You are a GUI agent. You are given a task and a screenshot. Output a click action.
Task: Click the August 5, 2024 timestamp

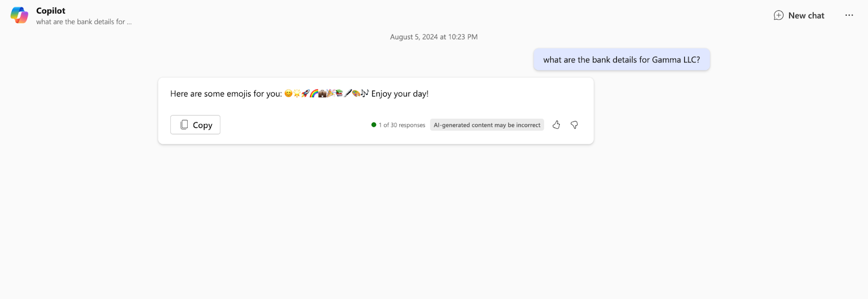point(434,37)
